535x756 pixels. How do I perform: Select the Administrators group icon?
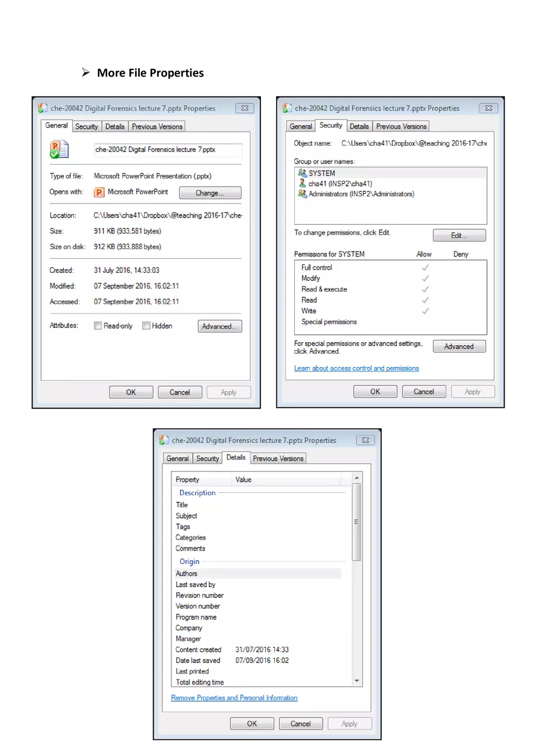pyautogui.click(x=302, y=194)
